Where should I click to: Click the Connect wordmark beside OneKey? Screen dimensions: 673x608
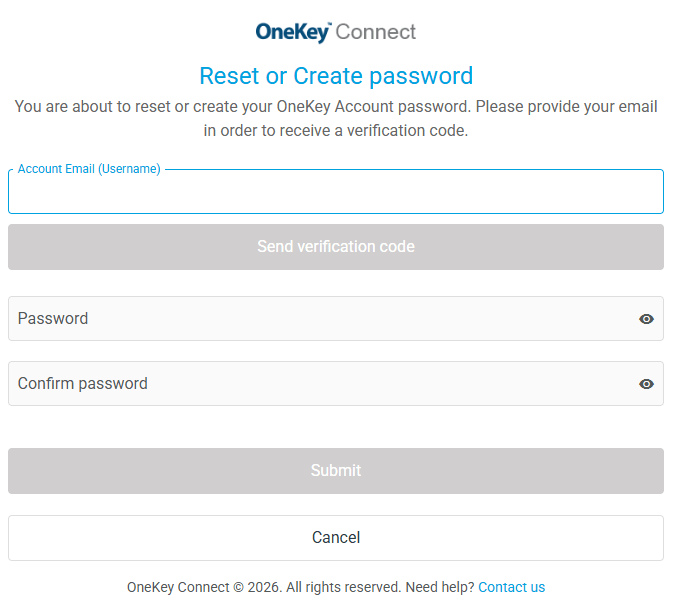coord(376,32)
